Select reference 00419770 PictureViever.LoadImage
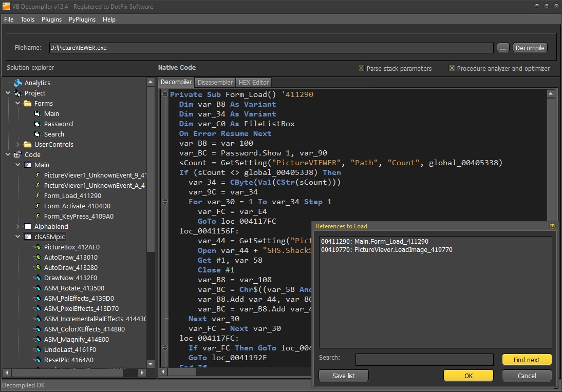Image resolution: width=562 pixels, height=392 pixels. [x=387, y=250]
